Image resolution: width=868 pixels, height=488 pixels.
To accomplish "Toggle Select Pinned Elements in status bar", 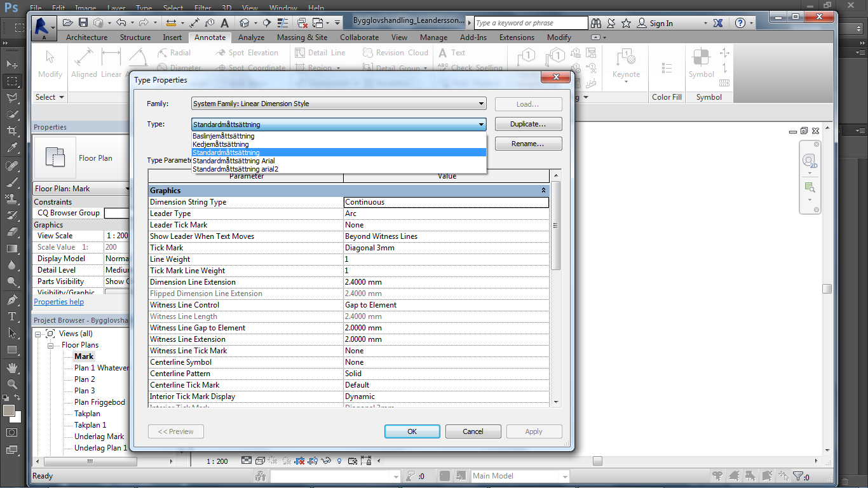I will coord(751,476).
